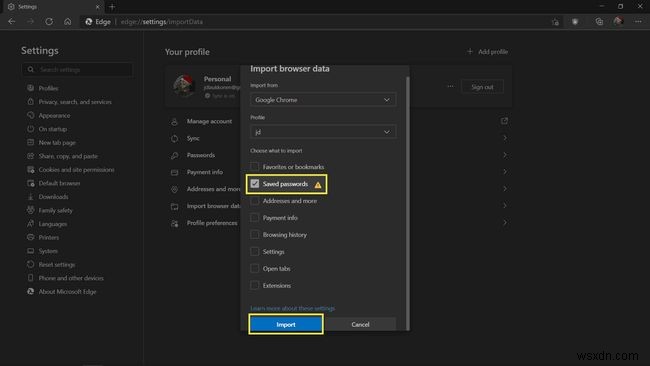Click the Search settings field

coord(78,70)
